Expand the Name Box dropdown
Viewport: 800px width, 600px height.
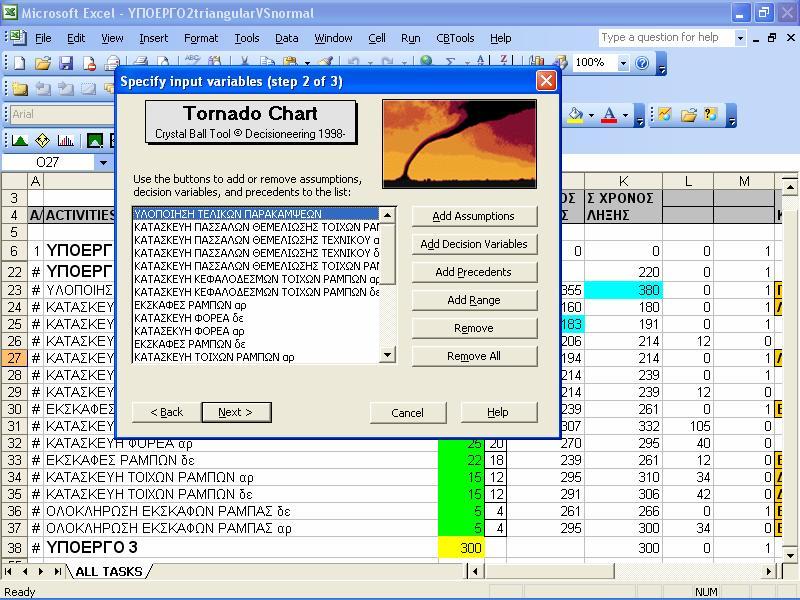point(104,163)
